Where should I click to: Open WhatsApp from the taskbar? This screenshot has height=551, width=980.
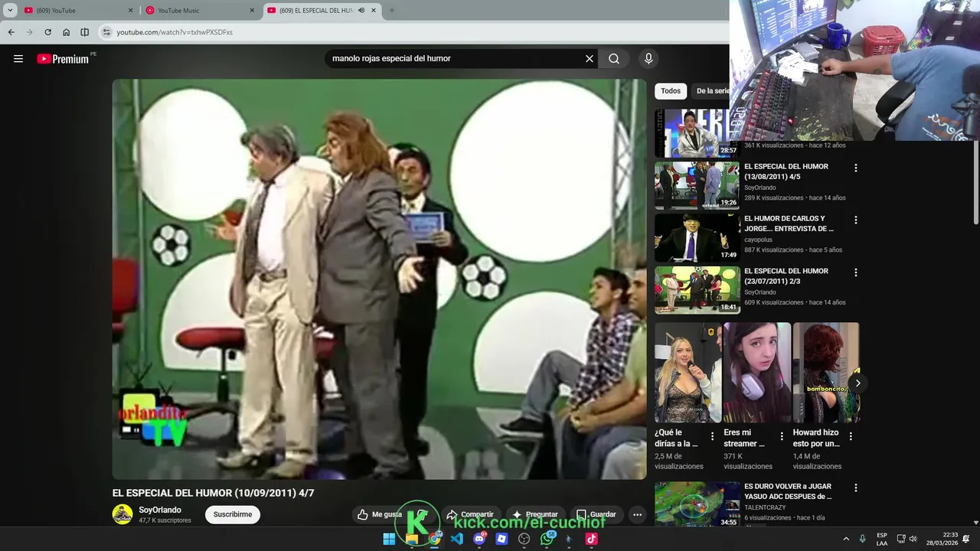(547, 539)
